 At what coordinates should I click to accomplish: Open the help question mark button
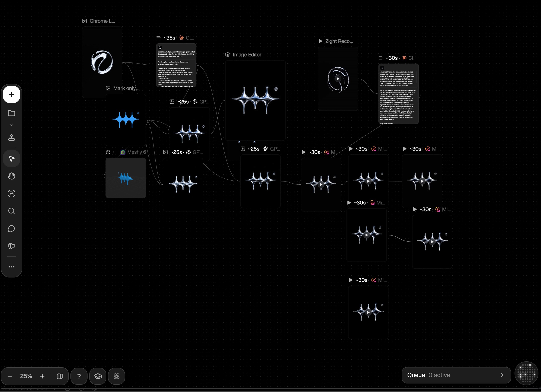pyautogui.click(x=79, y=376)
